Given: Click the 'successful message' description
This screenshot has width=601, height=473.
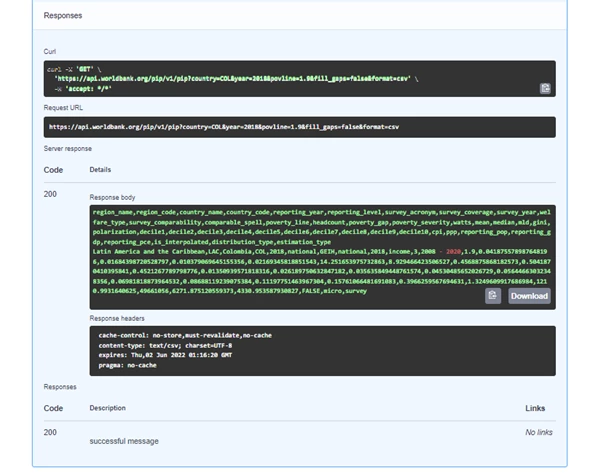Looking at the screenshot, I should click(x=124, y=441).
